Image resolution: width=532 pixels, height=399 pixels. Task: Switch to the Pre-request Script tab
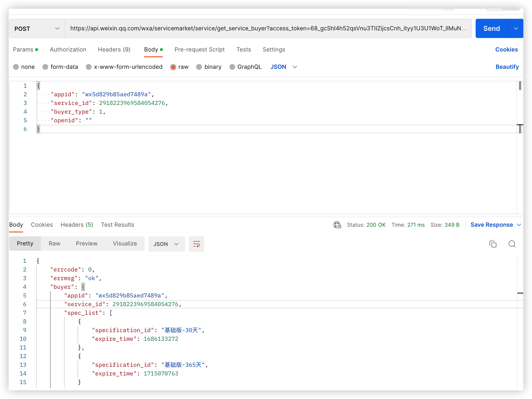(x=199, y=50)
